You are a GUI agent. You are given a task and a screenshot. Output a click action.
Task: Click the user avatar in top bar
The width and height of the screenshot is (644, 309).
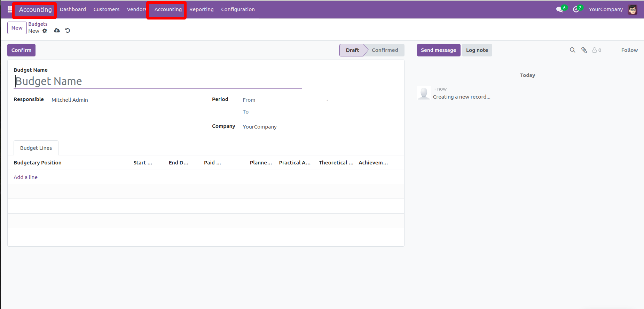click(x=633, y=9)
